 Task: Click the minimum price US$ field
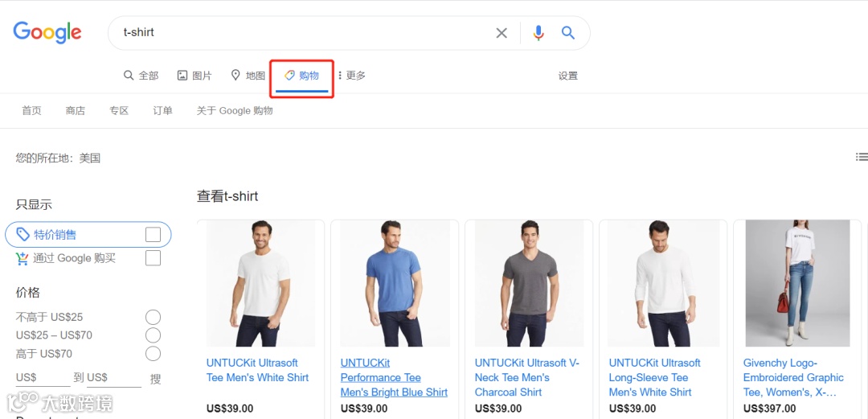pyautogui.click(x=43, y=378)
